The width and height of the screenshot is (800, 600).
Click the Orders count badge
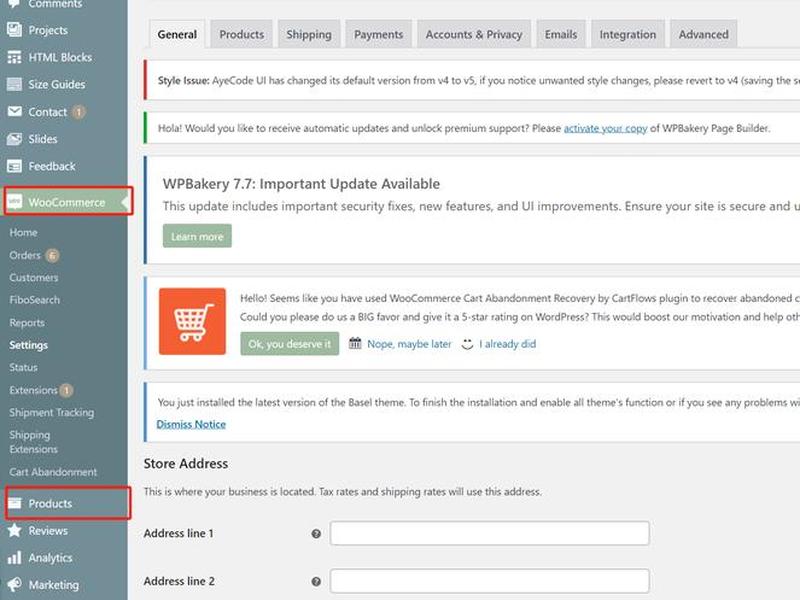52,255
